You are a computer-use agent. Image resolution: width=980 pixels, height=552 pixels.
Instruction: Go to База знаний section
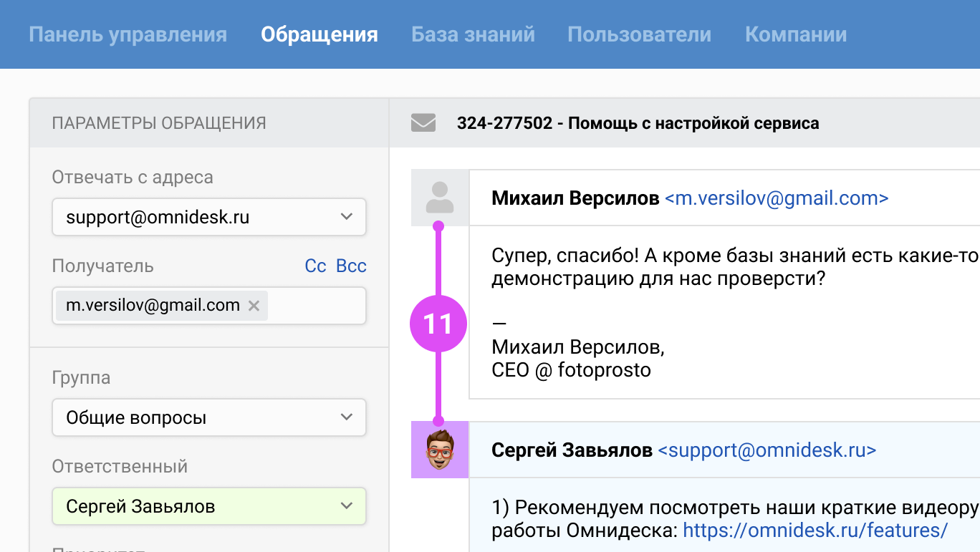tap(473, 34)
